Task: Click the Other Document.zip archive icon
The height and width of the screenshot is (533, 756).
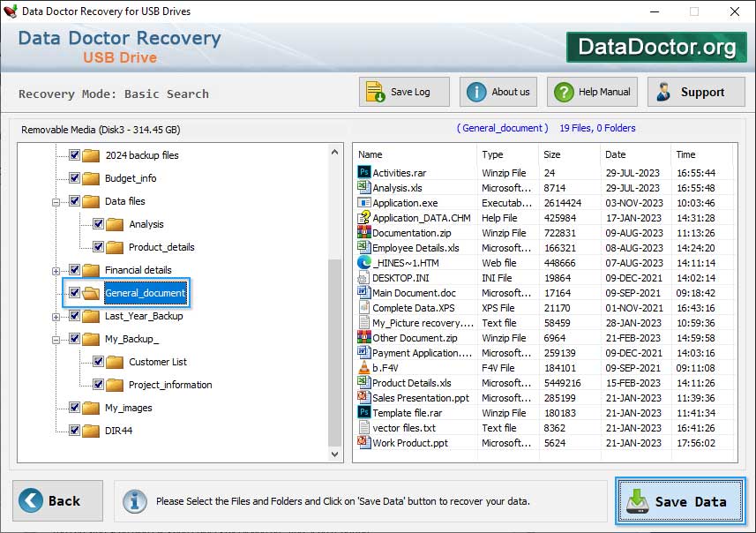Action: point(364,337)
